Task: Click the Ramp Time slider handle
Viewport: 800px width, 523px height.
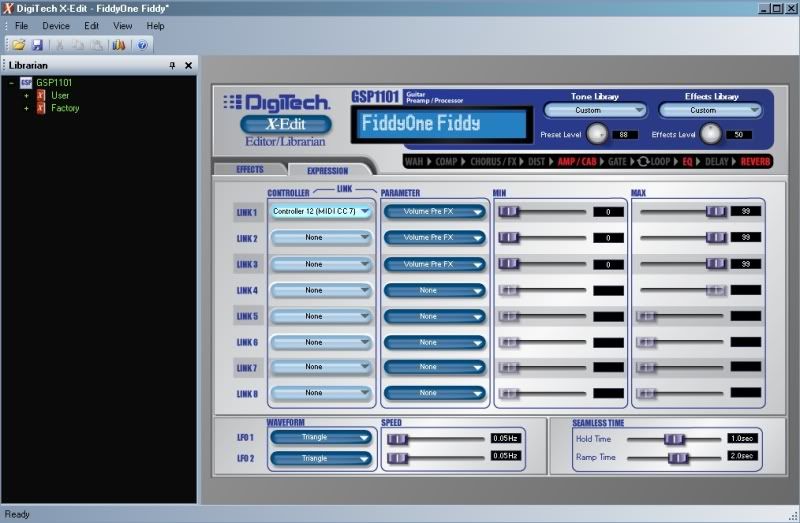Action: click(x=678, y=458)
